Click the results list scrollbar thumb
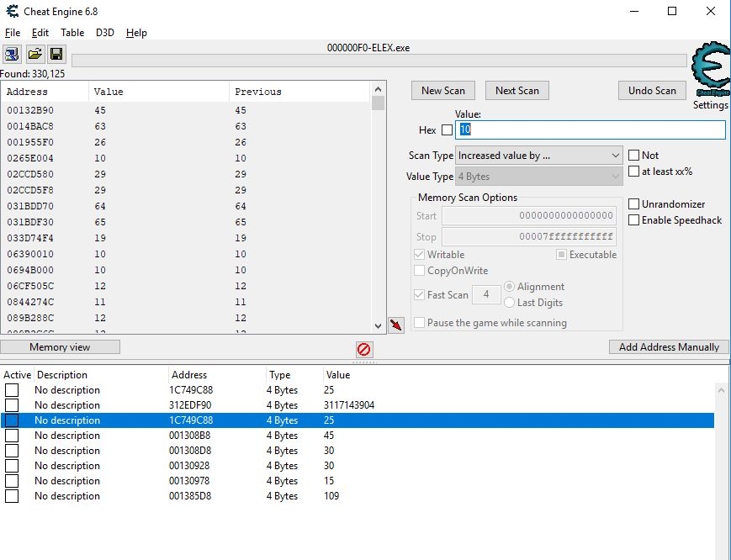Screen dimensions: 731x560 point(378,103)
